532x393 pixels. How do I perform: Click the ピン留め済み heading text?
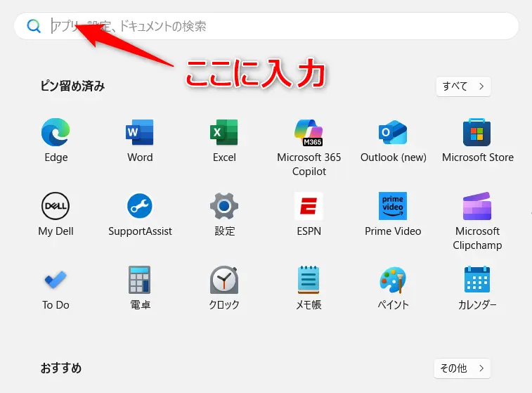pos(72,86)
